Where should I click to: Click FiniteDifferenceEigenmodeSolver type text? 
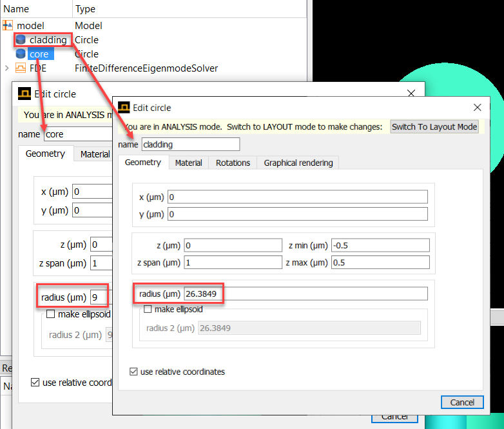point(146,68)
